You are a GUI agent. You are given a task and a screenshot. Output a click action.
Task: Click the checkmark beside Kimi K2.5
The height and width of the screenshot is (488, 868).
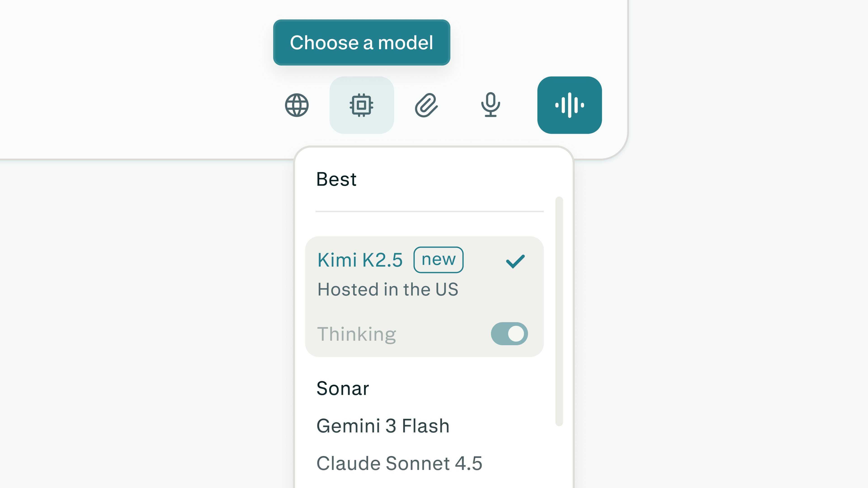[x=515, y=261]
